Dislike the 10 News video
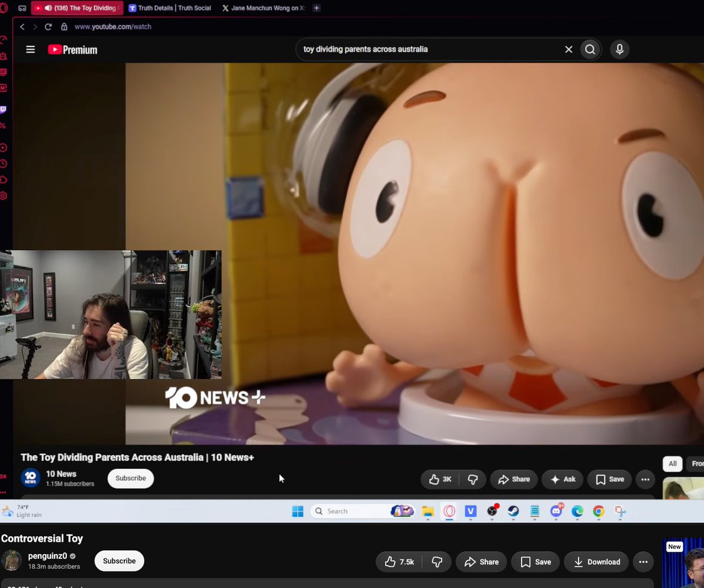Viewport: 704px width, 588px height. tap(473, 479)
